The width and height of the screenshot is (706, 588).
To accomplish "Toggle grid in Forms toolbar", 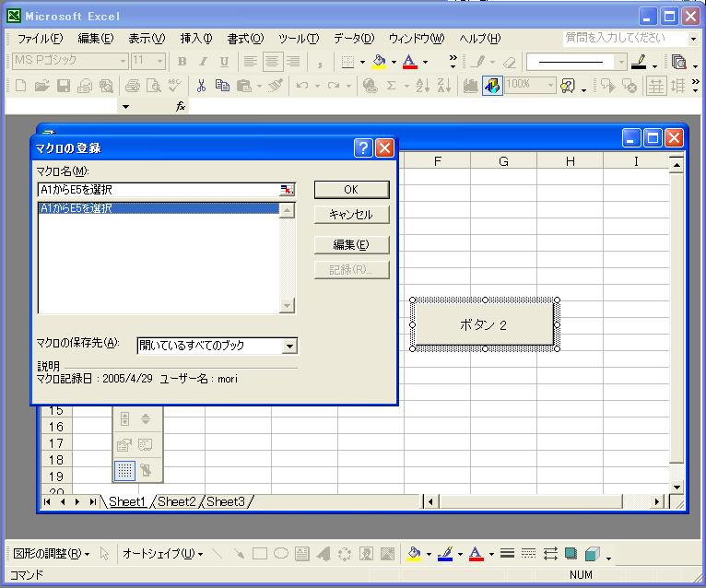I will pos(124,470).
